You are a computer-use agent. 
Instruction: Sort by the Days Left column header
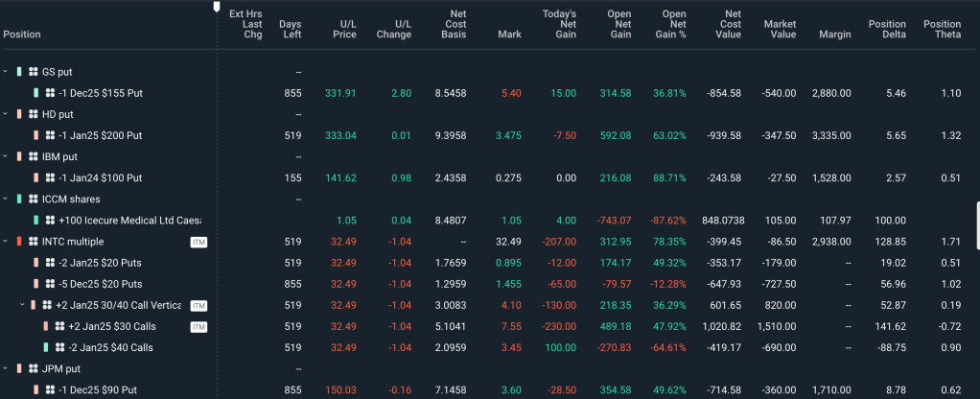point(290,29)
